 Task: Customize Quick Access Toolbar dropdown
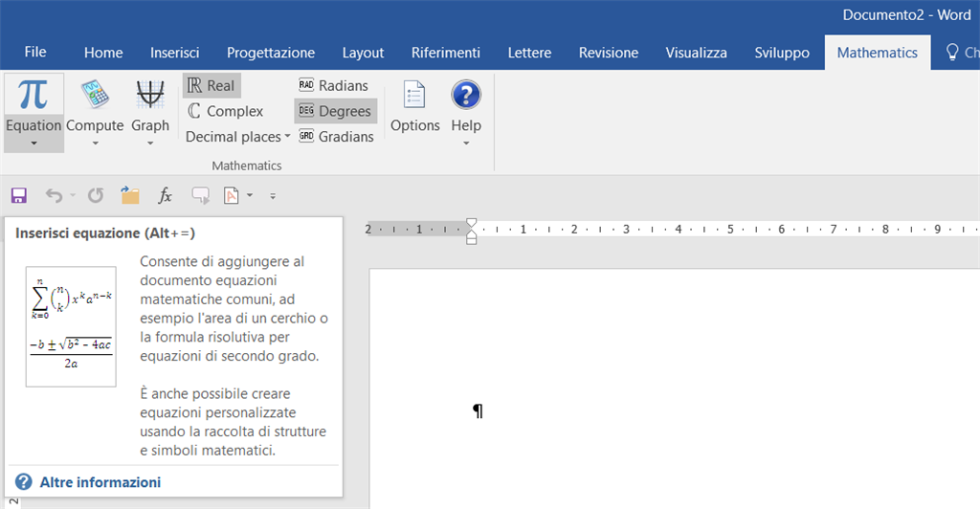pos(273,196)
